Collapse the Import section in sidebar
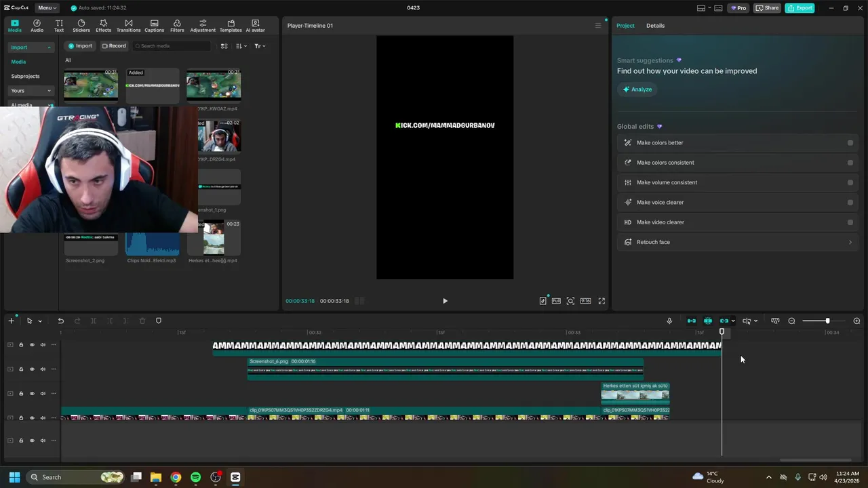This screenshot has width=868, height=488. click(x=49, y=47)
